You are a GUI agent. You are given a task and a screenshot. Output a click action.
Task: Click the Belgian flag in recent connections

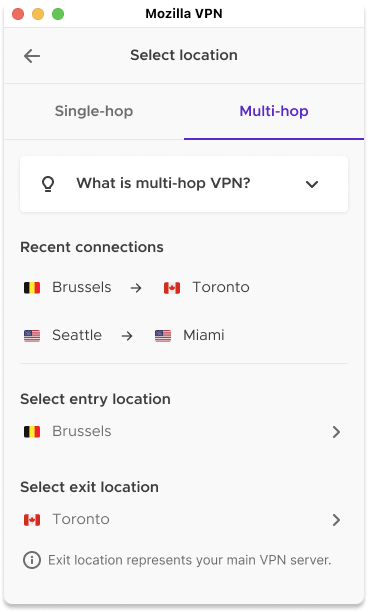pyautogui.click(x=32, y=288)
